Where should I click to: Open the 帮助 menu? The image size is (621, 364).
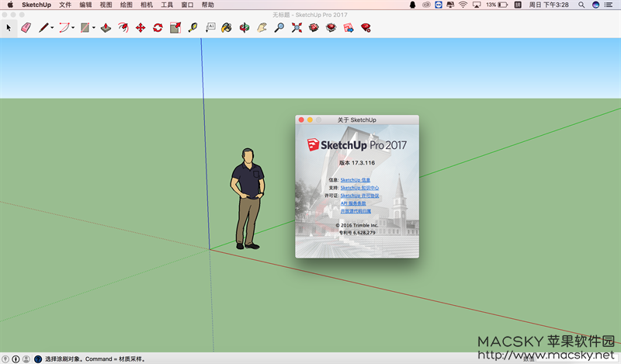207,5
